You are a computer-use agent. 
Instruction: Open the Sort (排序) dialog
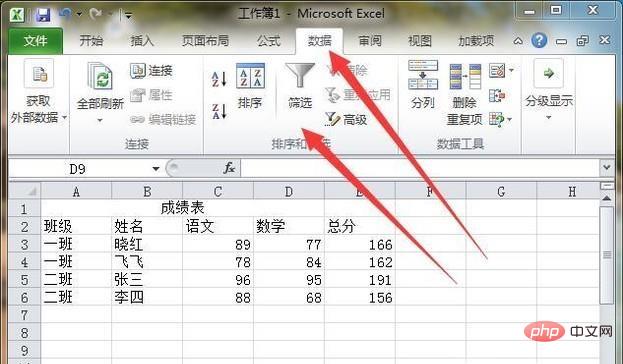point(250,86)
